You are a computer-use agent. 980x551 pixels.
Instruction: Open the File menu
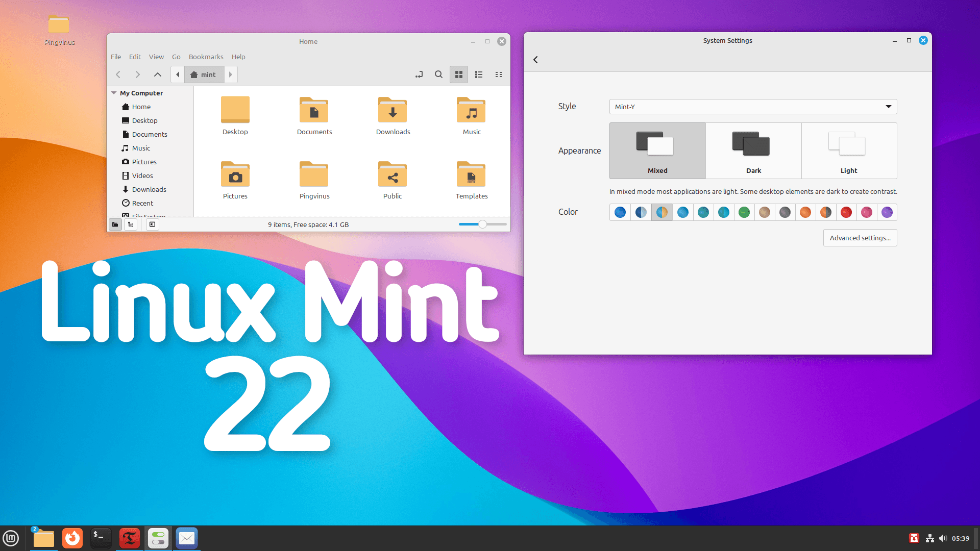pyautogui.click(x=116, y=57)
